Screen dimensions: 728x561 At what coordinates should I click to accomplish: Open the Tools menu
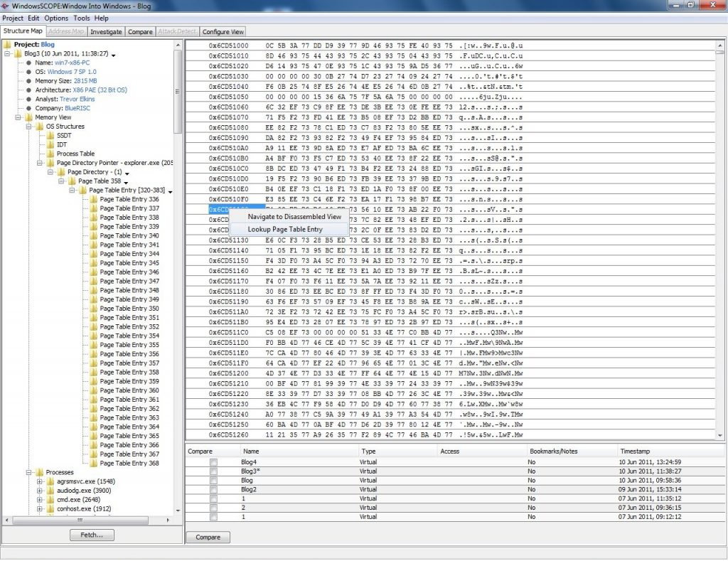[x=81, y=18]
